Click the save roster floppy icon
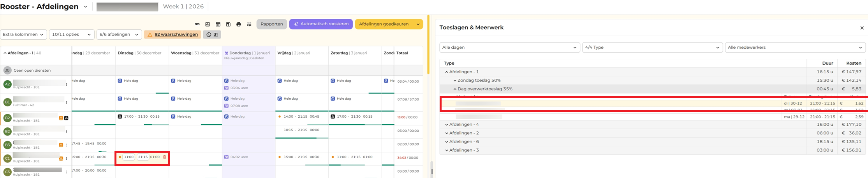Image resolution: width=868 pixels, height=178 pixels. click(228, 24)
